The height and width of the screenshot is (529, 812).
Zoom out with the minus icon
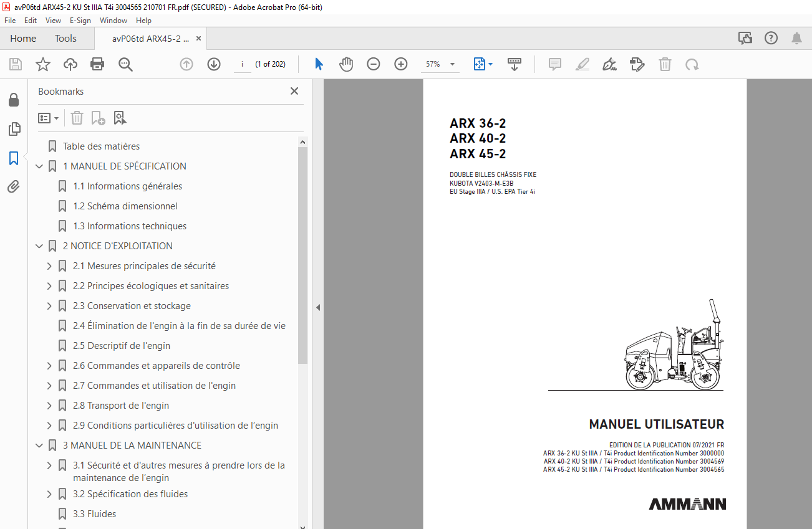click(x=374, y=64)
